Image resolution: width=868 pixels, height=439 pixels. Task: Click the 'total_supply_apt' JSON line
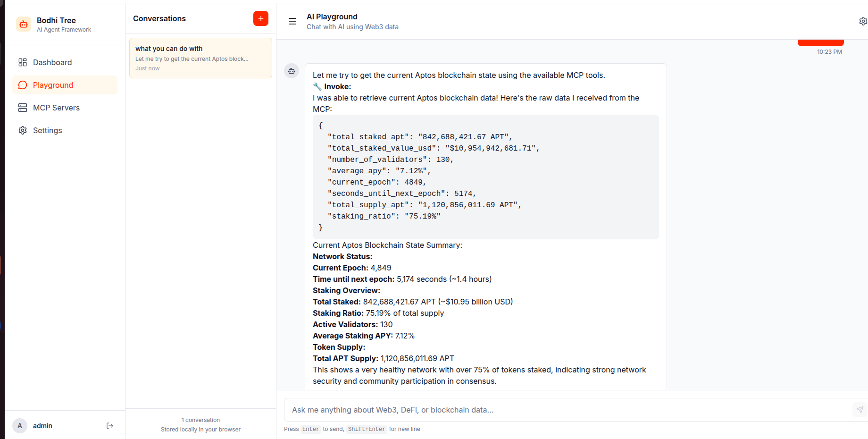pyautogui.click(x=425, y=205)
